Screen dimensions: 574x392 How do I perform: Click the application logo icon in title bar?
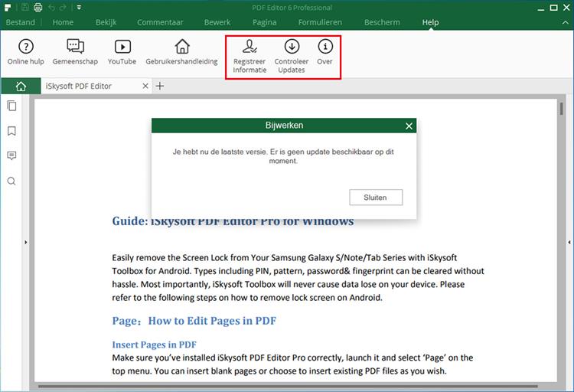[x=8, y=8]
